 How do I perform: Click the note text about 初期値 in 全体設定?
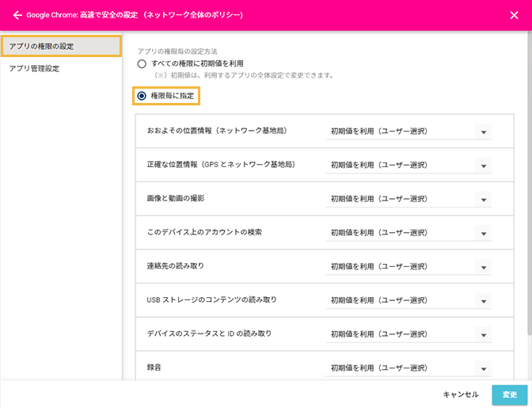244,75
